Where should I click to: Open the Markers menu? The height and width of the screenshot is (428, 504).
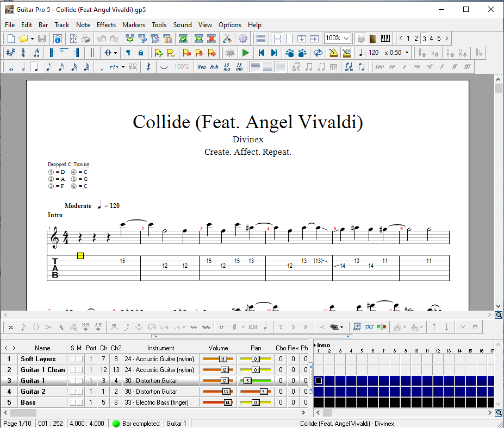click(134, 25)
